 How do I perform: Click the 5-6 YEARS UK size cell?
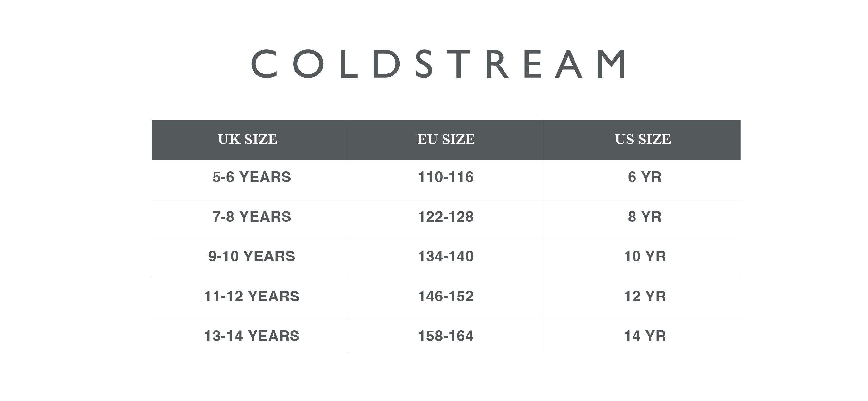pos(252,177)
